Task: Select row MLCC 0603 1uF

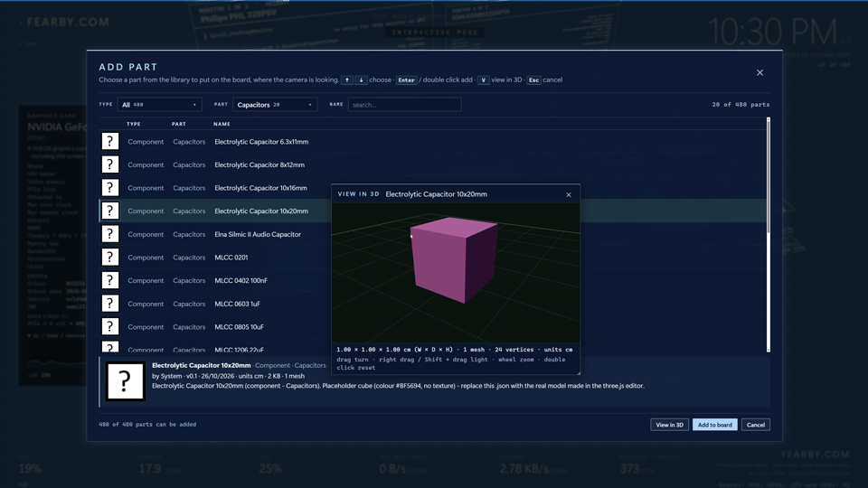Action: tap(215, 304)
